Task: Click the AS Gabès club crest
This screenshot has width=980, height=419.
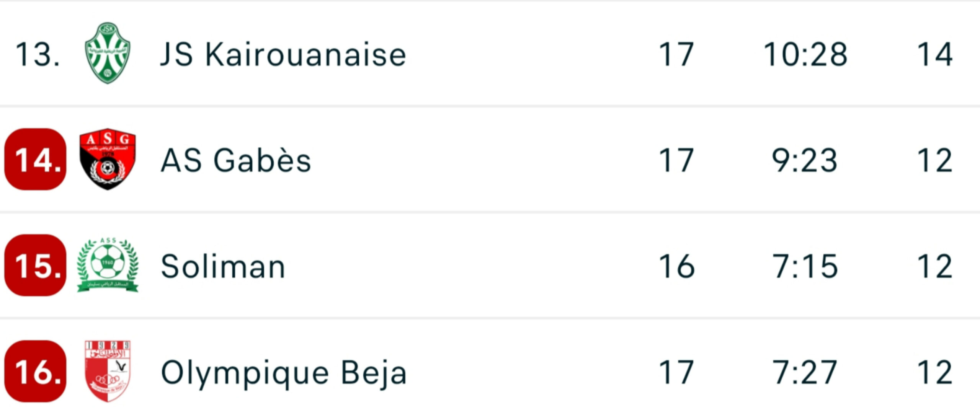Action: 108,159
